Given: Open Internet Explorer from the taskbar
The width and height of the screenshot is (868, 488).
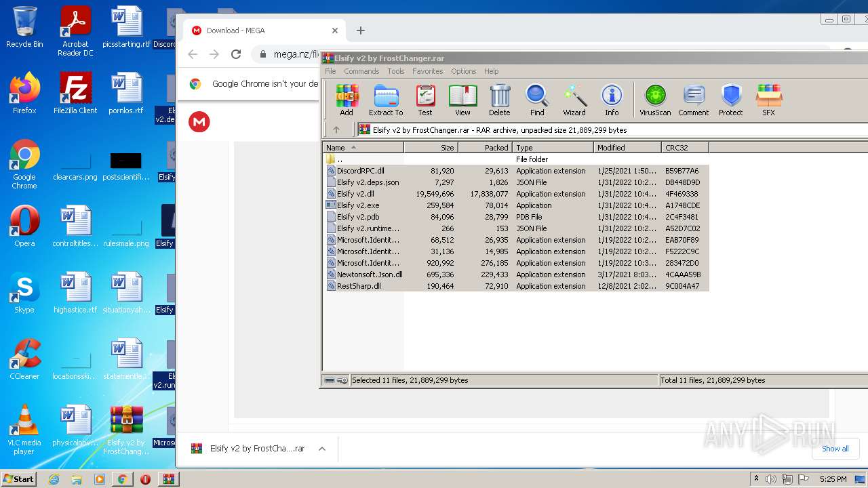Looking at the screenshot, I should click(x=54, y=479).
